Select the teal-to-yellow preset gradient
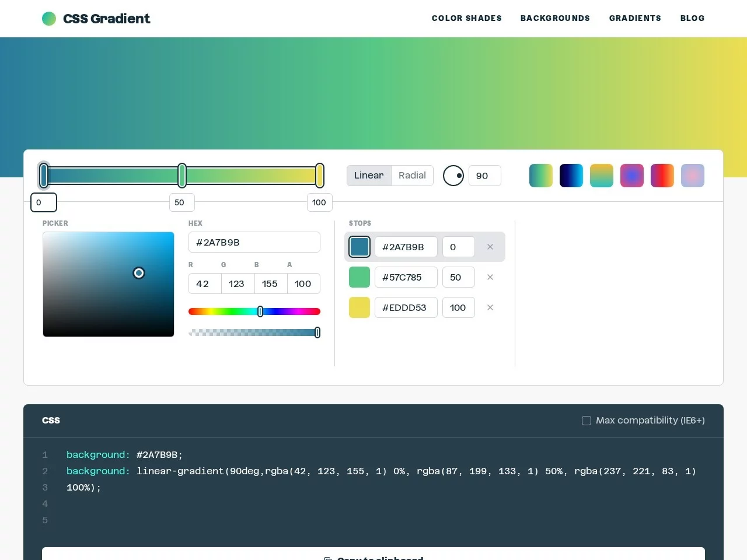This screenshot has width=747, height=560. point(602,176)
